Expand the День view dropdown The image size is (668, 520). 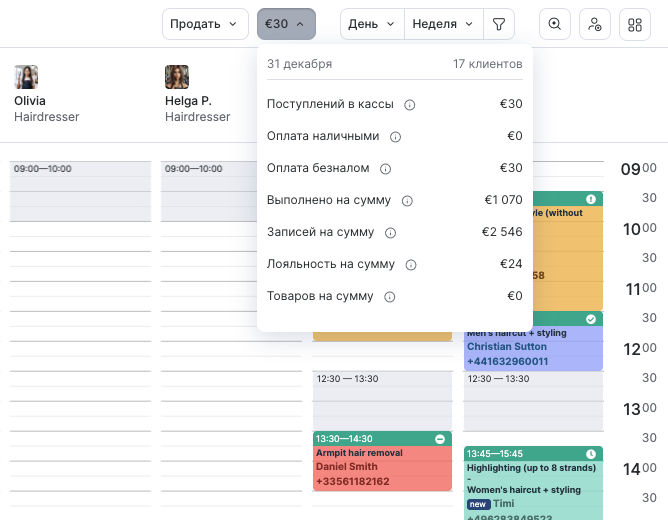point(372,24)
